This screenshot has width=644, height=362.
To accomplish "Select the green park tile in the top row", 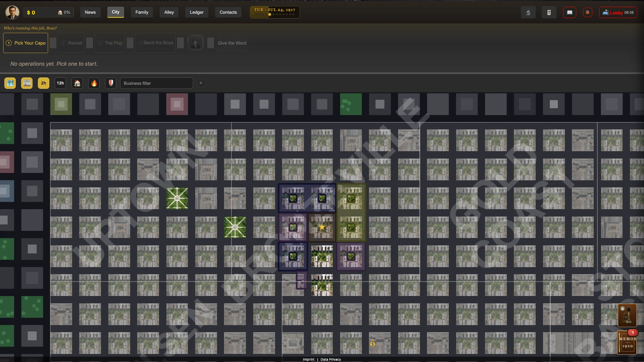I will (351, 104).
